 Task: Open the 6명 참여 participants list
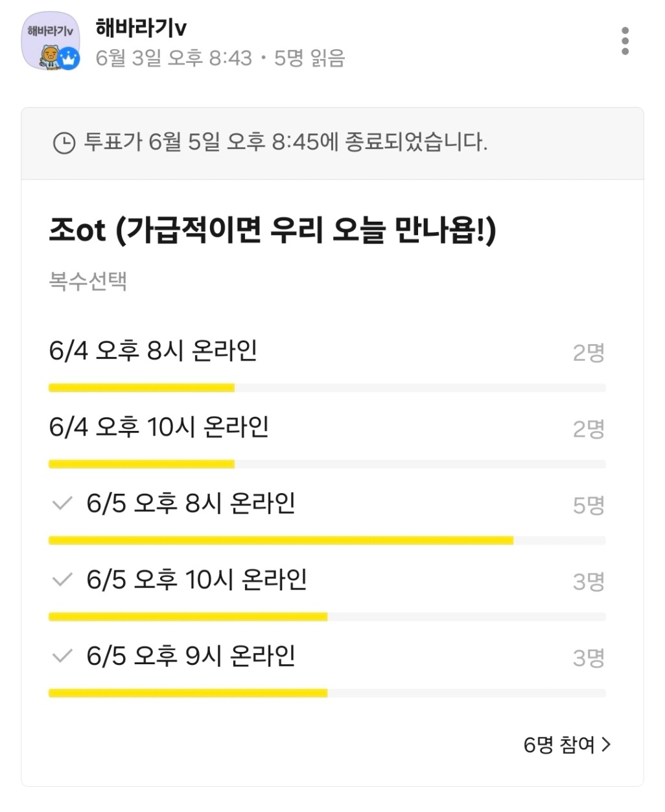(567, 745)
